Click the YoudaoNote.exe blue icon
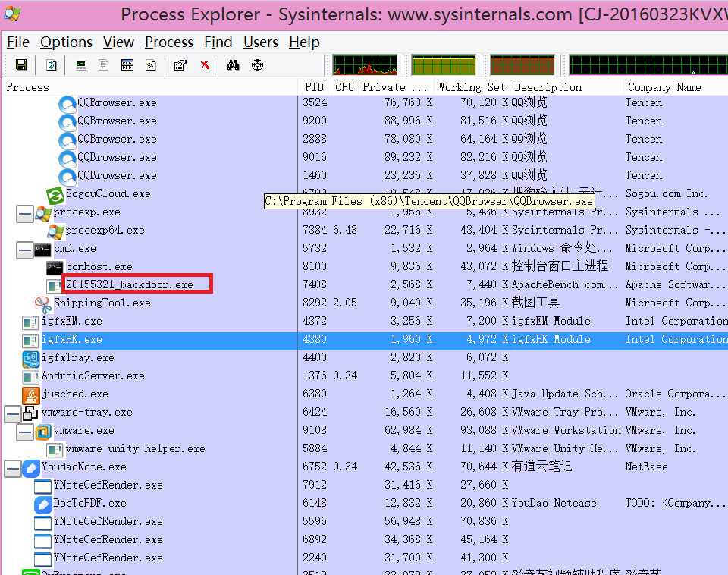This screenshot has height=575, width=728. click(x=31, y=468)
